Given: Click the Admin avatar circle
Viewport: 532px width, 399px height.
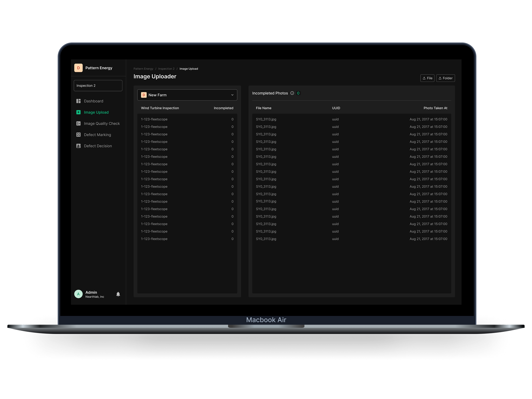Looking at the screenshot, I should [79, 294].
